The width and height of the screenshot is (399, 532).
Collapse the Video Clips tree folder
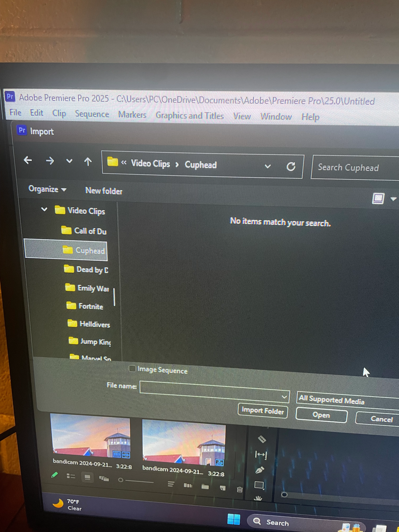44,209
